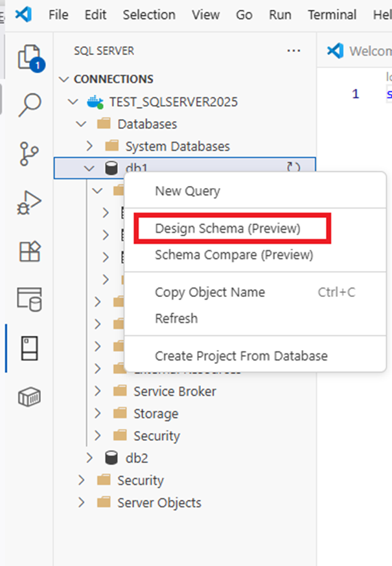Choose Design Schema (Preview) menu entry
Screen dimensions: 392x566
(255, 228)
